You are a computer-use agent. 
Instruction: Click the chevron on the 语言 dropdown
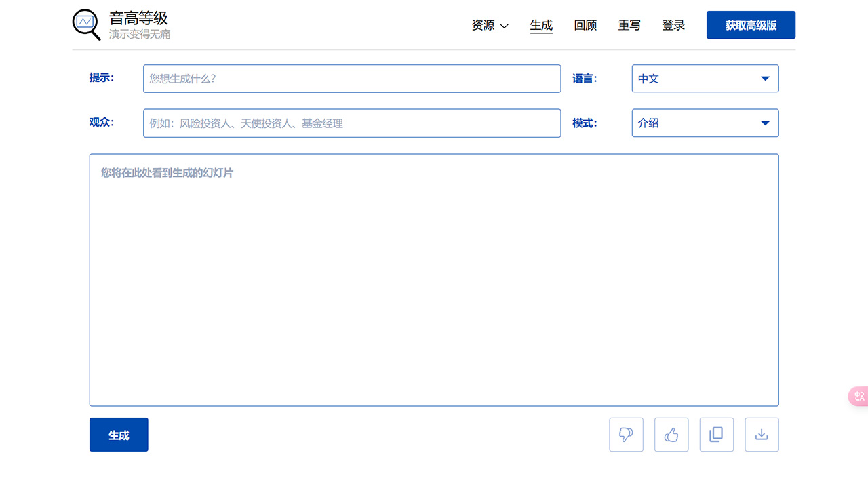[x=766, y=78]
